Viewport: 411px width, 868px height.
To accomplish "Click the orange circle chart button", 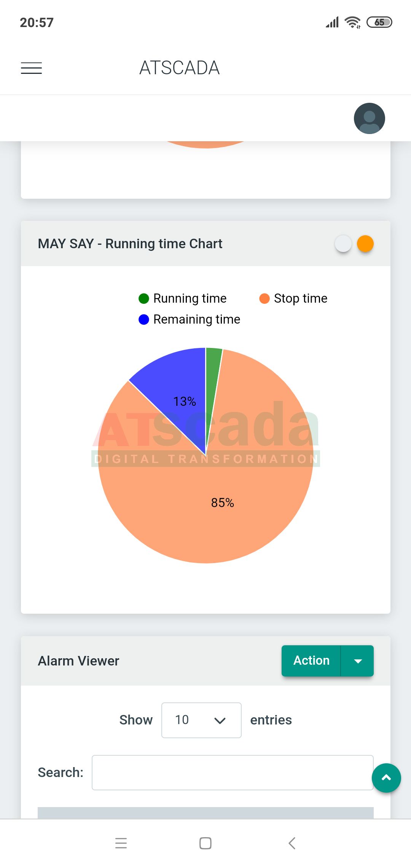I will tap(365, 244).
